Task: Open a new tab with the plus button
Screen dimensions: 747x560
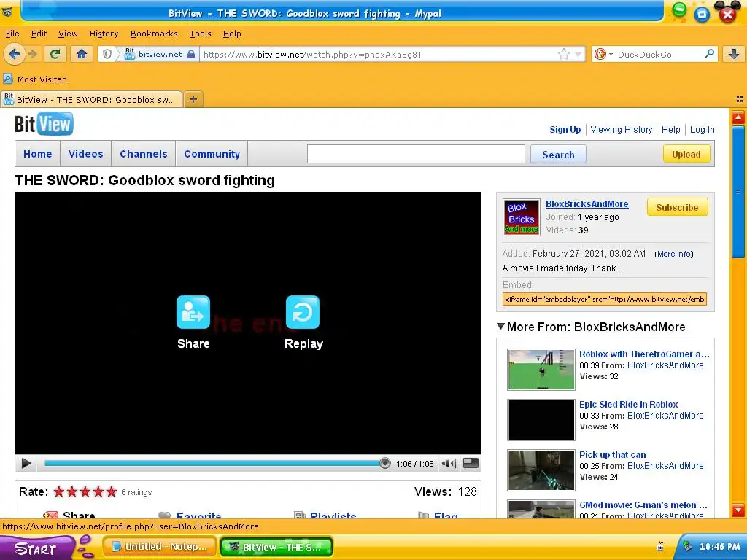Action: (x=193, y=99)
